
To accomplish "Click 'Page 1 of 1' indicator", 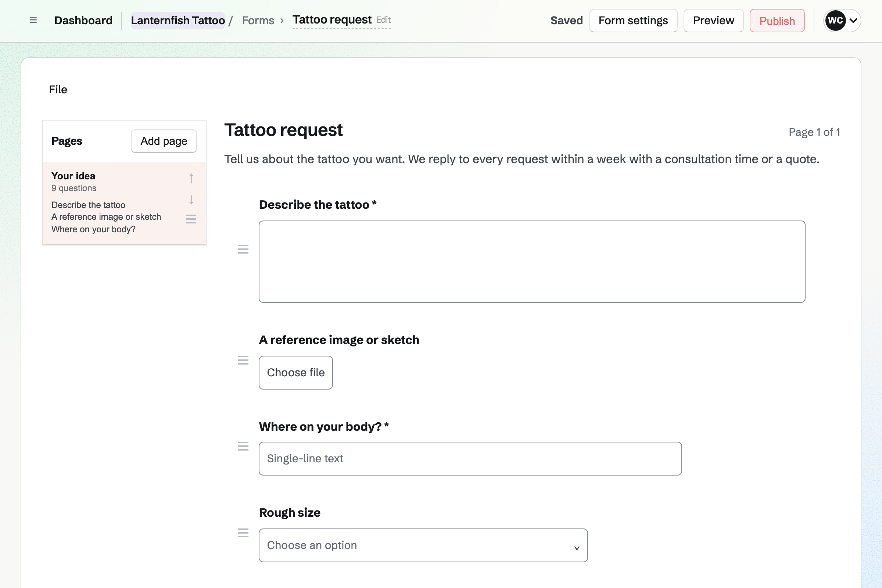I will pyautogui.click(x=814, y=132).
